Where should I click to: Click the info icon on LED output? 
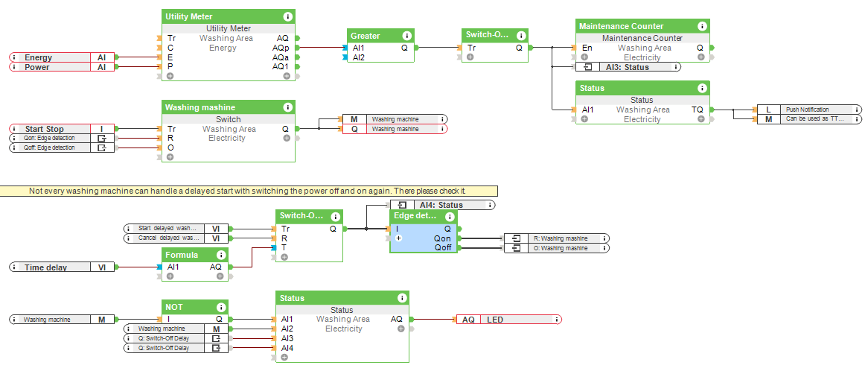click(x=555, y=320)
